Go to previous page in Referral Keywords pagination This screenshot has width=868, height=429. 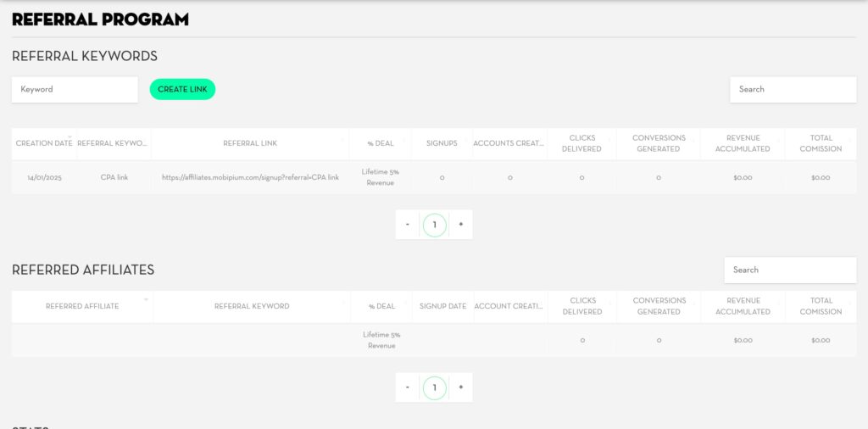[x=408, y=225]
